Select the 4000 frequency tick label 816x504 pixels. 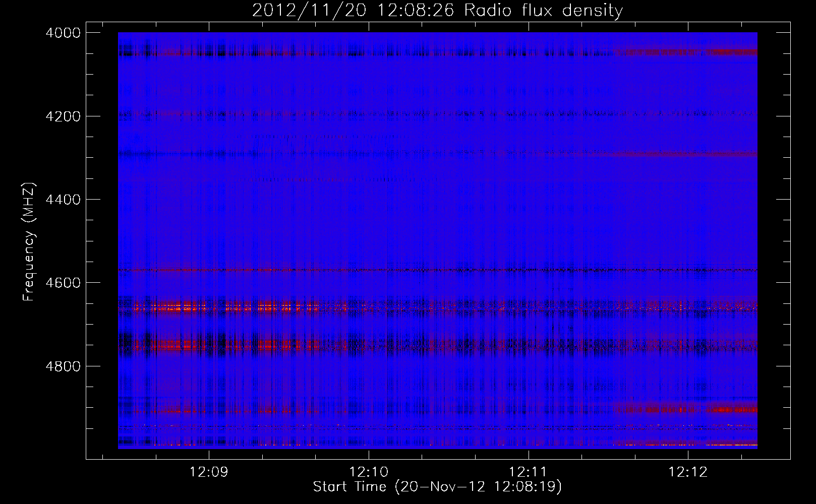click(63, 33)
